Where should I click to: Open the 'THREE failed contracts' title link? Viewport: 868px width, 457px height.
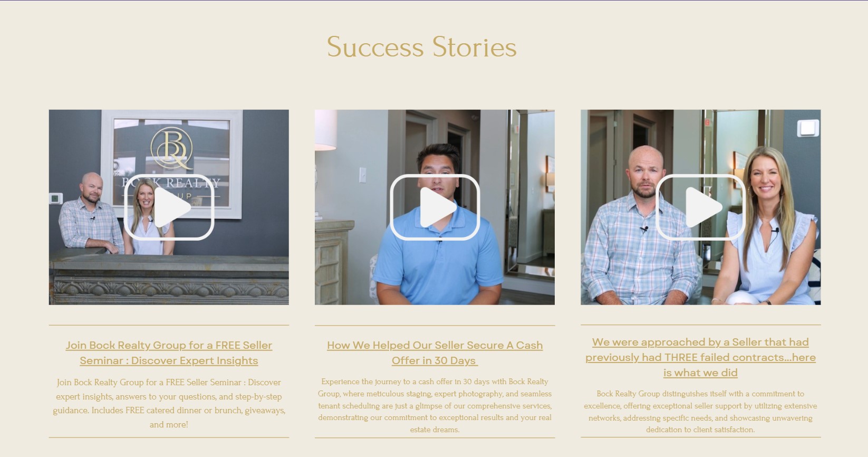tap(700, 357)
